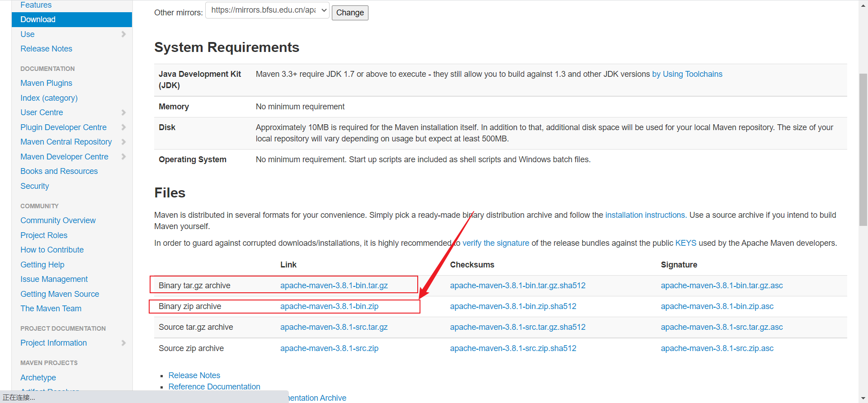Expand Maven Developer Centre chevron
The height and width of the screenshot is (403, 868).
123,157
